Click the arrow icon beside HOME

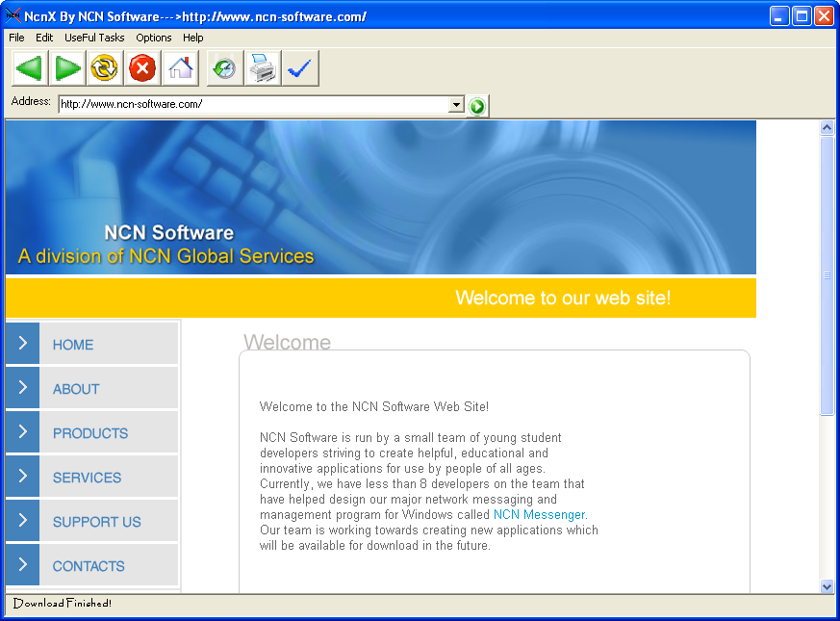22,343
